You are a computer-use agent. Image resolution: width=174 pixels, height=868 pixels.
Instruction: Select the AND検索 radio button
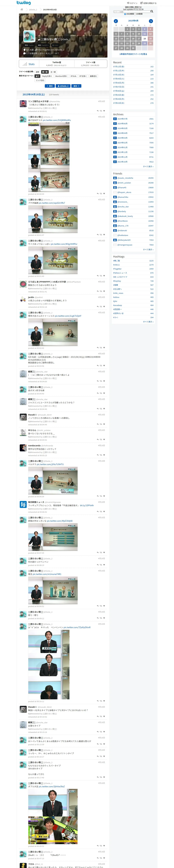125,14
